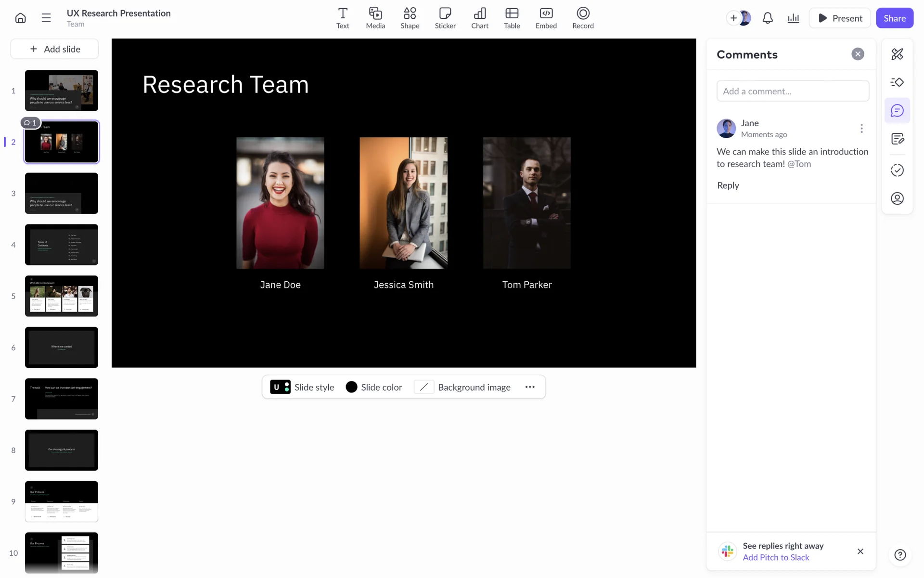Open the Home icon

coord(20,18)
